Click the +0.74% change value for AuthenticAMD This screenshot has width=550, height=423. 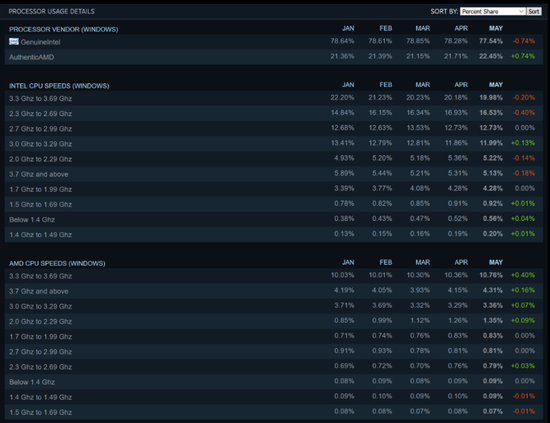click(x=523, y=56)
